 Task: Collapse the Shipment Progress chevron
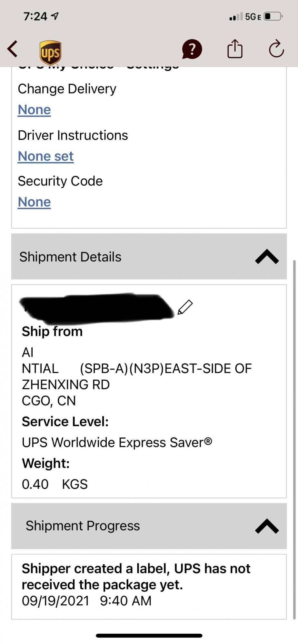coord(267,526)
